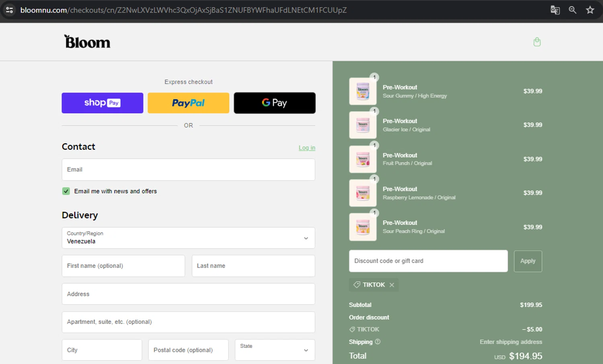Click the Log in link

(307, 148)
